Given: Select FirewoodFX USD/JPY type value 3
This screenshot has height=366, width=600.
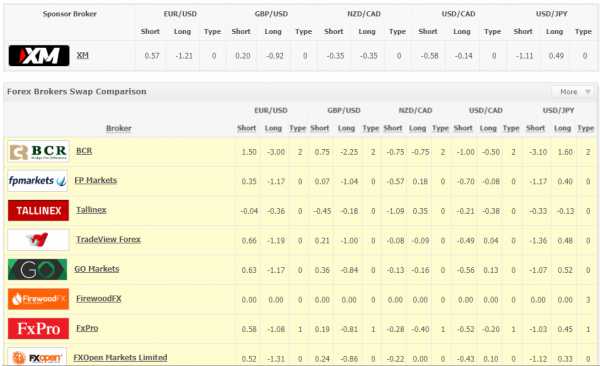Looking at the screenshot, I should tap(588, 300).
